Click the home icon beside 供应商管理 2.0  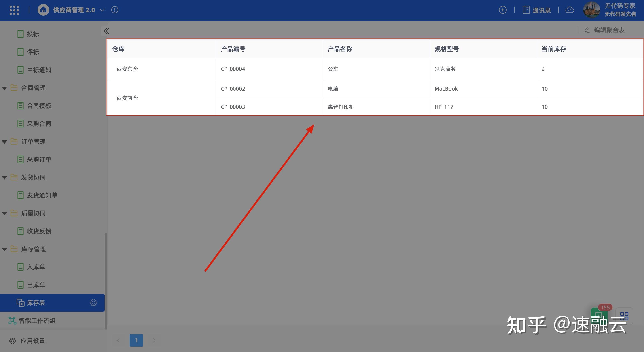point(43,10)
